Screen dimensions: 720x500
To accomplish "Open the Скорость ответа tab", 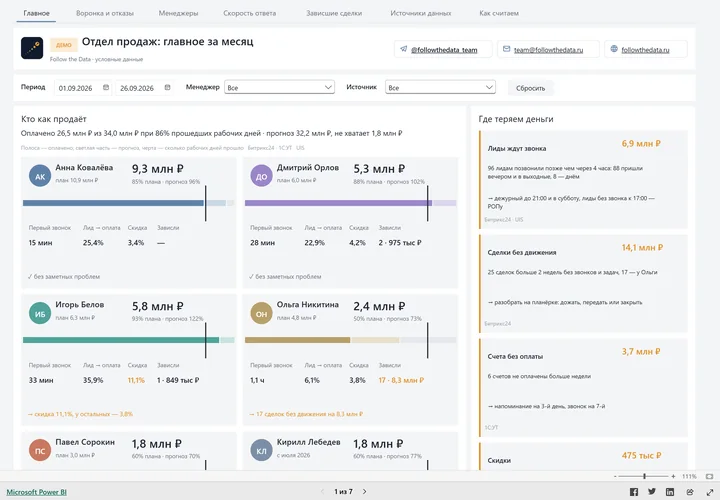I will [x=250, y=13].
